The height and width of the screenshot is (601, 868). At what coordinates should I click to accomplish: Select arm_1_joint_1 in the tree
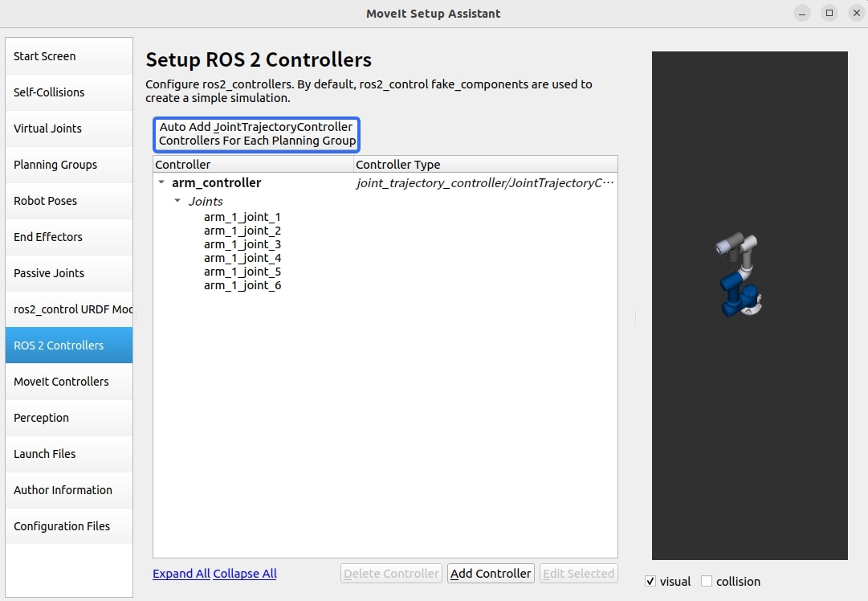click(242, 217)
